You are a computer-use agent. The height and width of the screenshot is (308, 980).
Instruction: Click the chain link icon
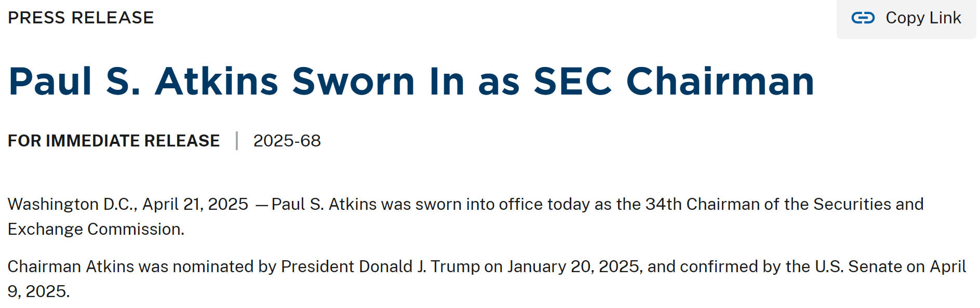tap(863, 18)
